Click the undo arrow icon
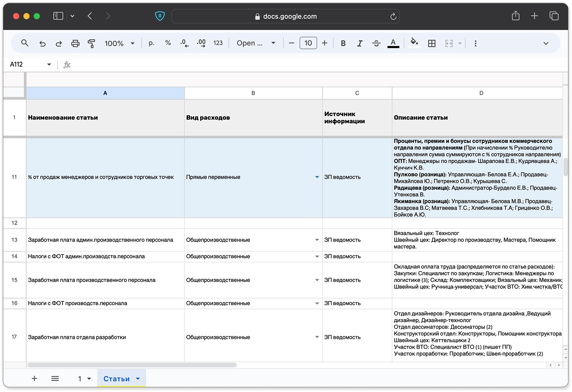 tap(42, 44)
